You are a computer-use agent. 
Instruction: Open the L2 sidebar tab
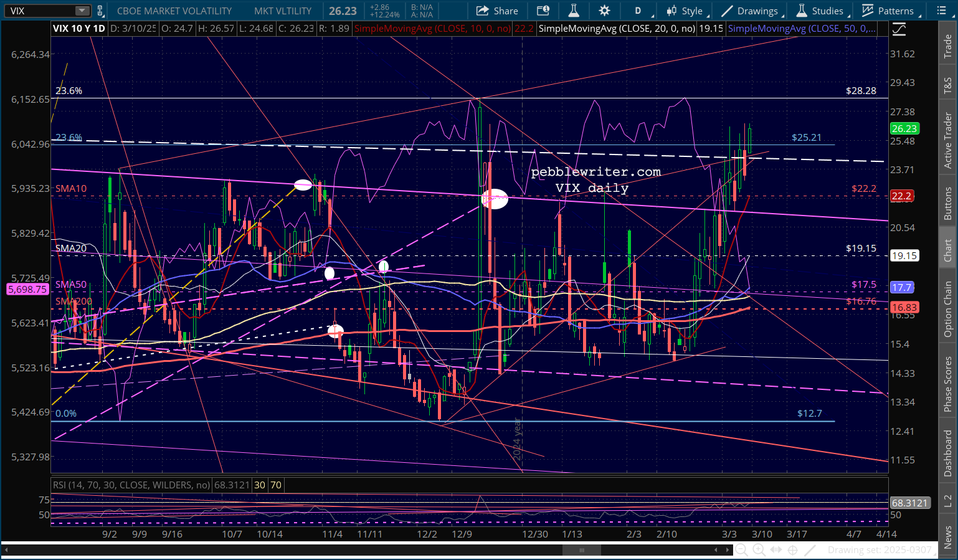[x=947, y=500]
